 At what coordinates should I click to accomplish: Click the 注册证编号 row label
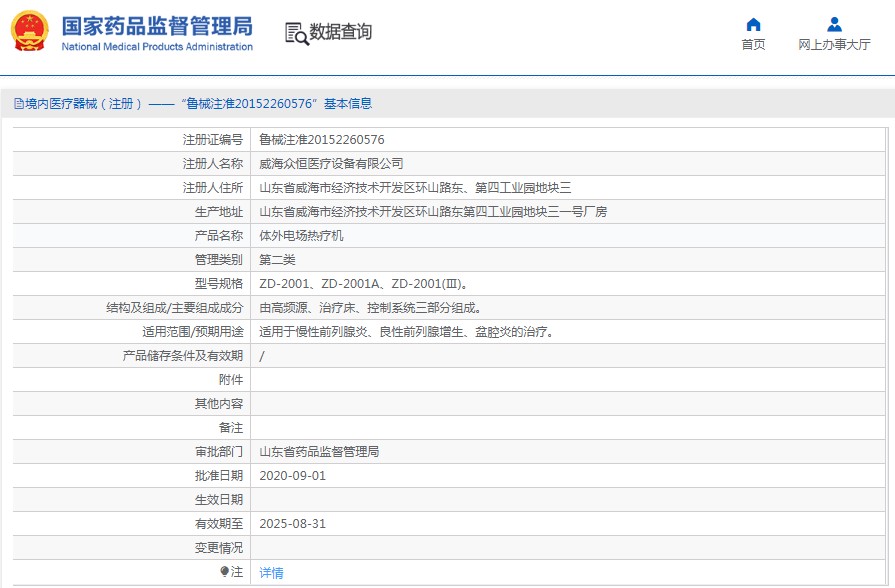point(213,140)
